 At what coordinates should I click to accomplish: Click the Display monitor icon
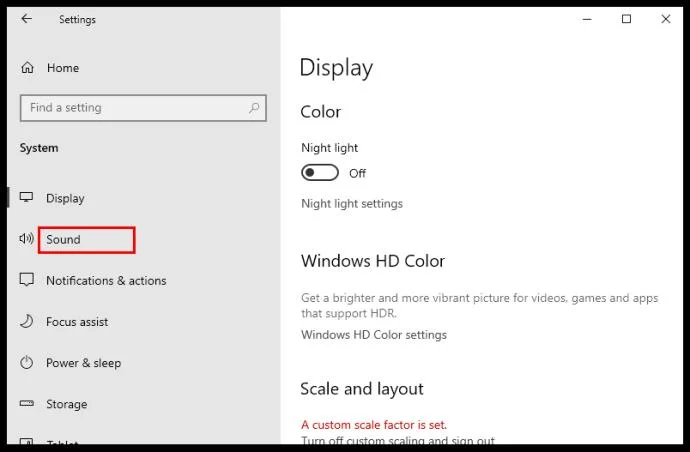tap(26, 197)
